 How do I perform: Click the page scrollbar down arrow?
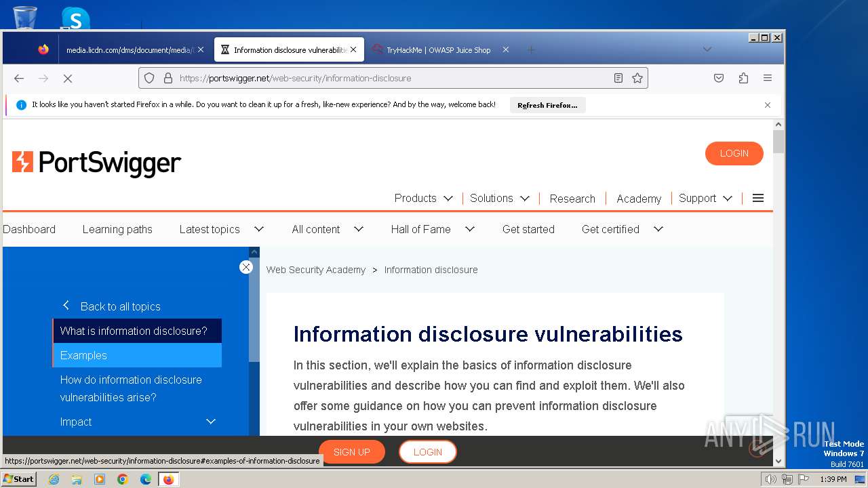coord(778,461)
